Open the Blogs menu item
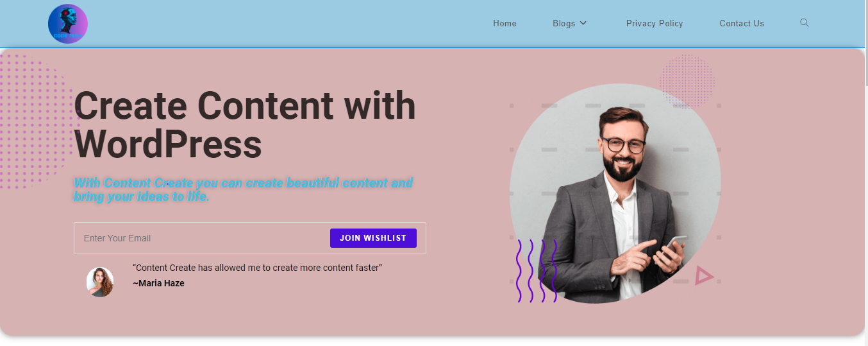 (569, 23)
